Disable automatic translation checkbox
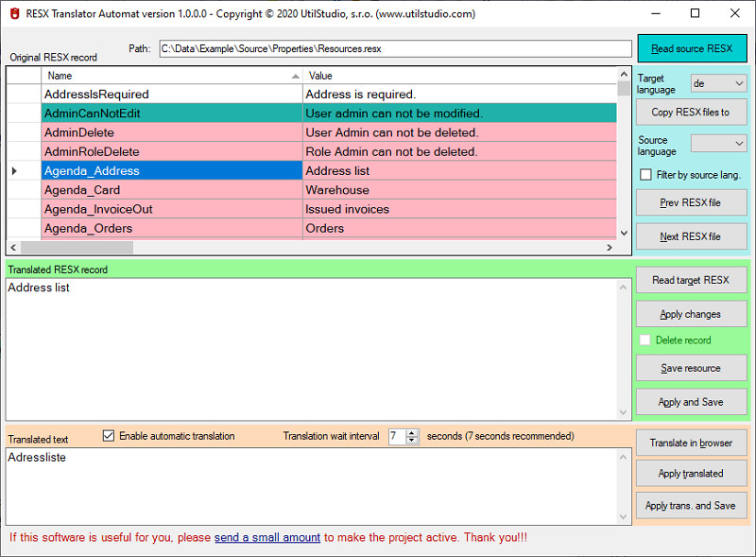Image resolution: width=756 pixels, height=557 pixels. [109, 436]
